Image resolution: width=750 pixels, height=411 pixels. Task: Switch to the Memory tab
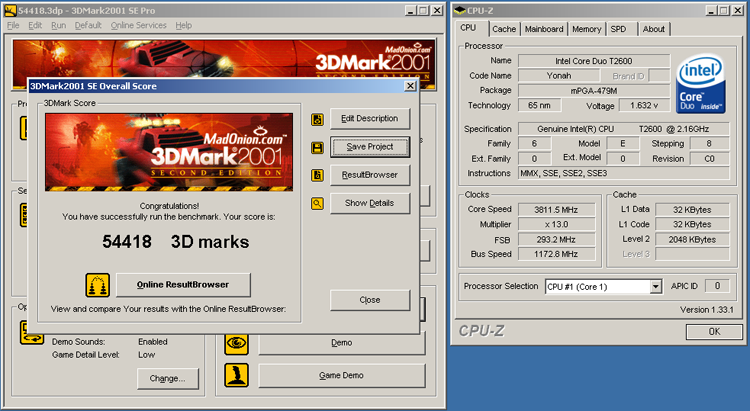pos(586,29)
